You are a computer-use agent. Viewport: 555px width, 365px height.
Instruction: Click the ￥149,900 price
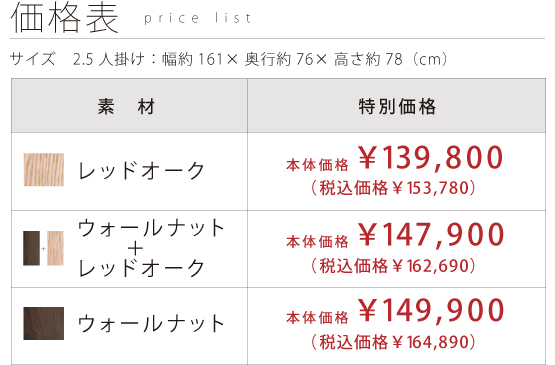tap(431, 310)
